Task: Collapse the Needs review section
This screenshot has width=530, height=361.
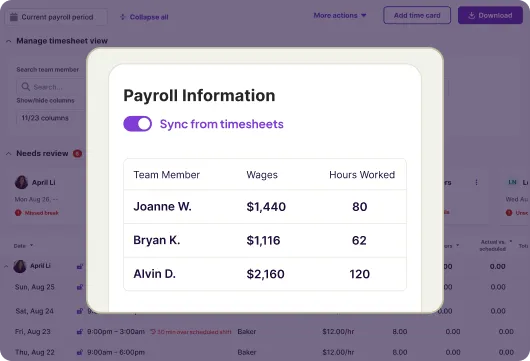Action: [x=8, y=153]
